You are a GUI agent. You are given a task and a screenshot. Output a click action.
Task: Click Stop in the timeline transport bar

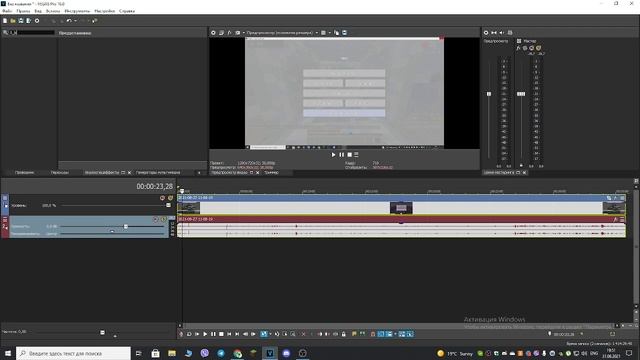click(x=221, y=334)
